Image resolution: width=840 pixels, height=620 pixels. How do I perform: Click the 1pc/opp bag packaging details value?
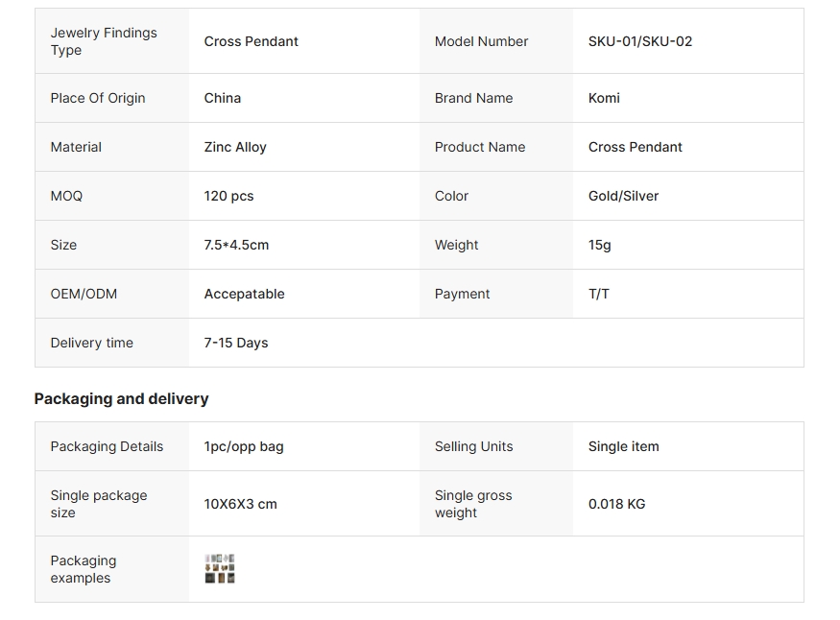pyautogui.click(x=244, y=446)
